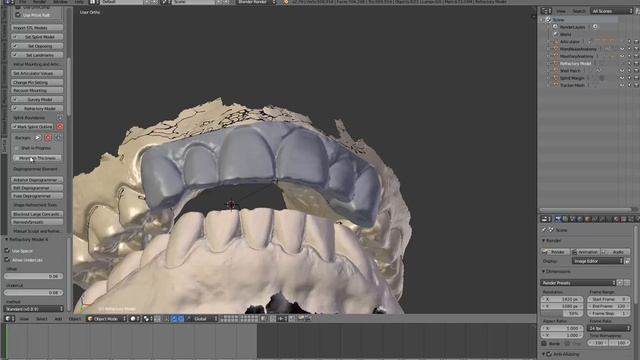Click the Survey Model button
Screen dimensions: 640x360
point(37,99)
